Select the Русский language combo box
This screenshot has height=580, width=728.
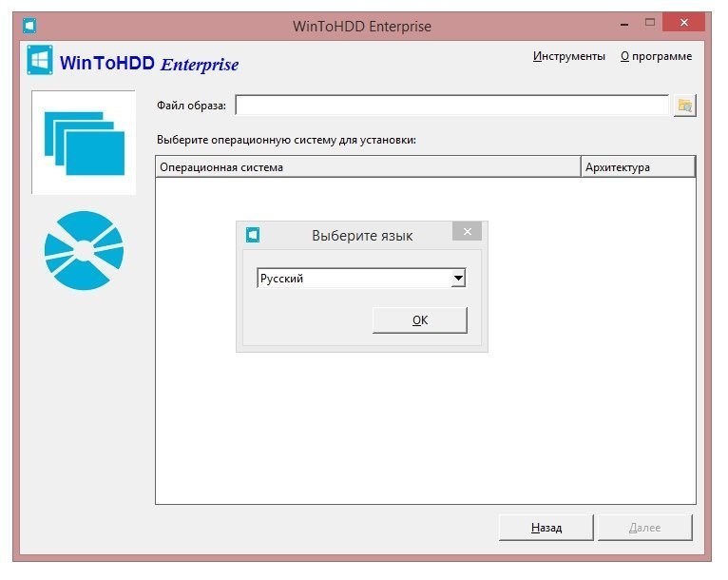pos(361,279)
